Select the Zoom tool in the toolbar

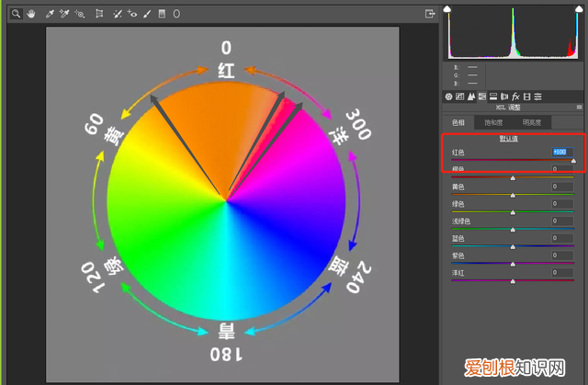tap(18, 14)
